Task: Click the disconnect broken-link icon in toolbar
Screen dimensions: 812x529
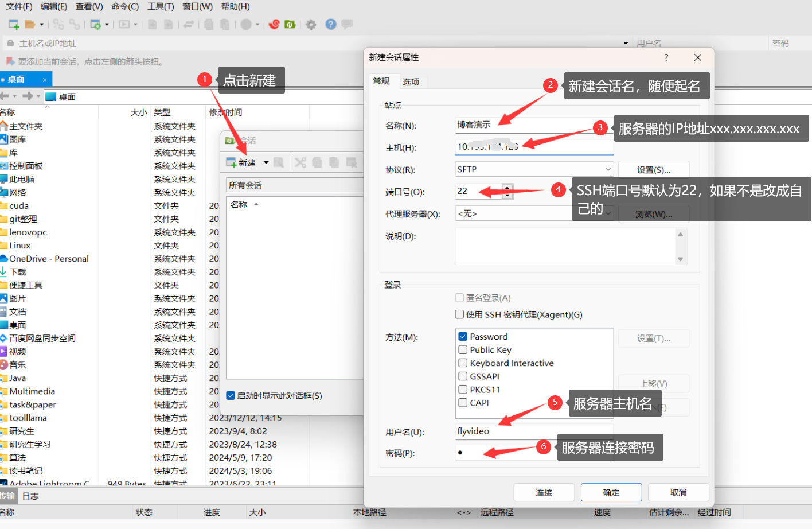Action: [75, 24]
